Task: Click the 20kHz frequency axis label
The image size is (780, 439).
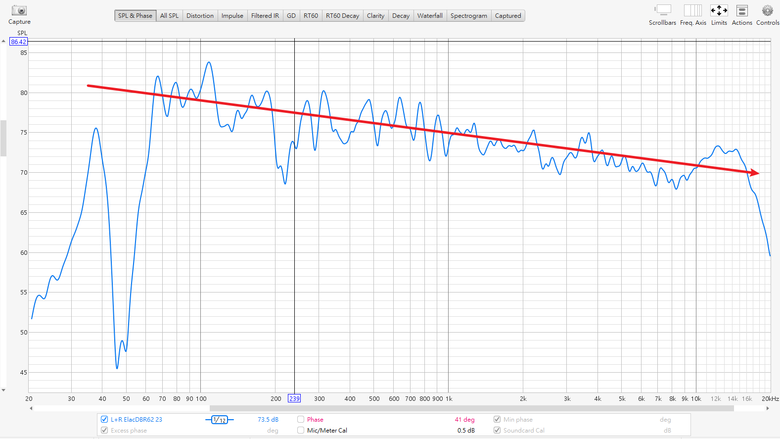Action: tap(770, 399)
